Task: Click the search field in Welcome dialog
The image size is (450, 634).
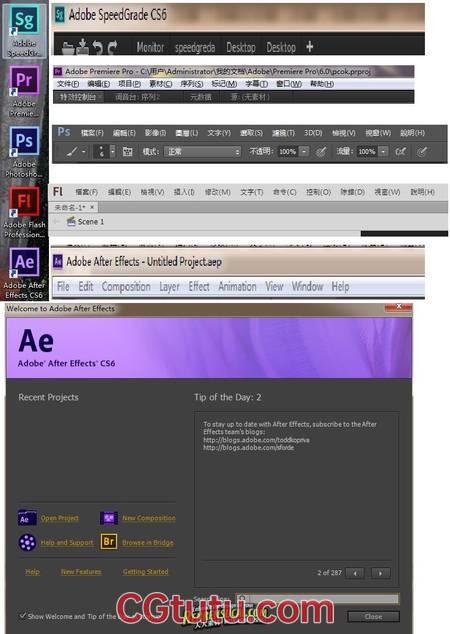Action: 317,598
